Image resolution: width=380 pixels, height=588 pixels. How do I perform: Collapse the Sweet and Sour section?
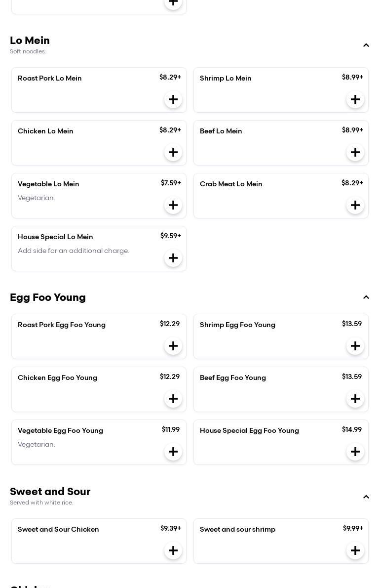(366, 497)
